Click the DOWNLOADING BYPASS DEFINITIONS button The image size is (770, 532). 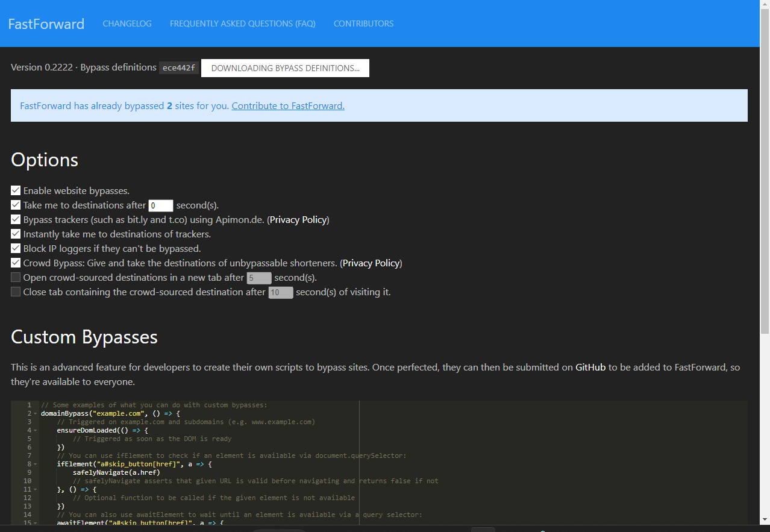coord(285,67)
